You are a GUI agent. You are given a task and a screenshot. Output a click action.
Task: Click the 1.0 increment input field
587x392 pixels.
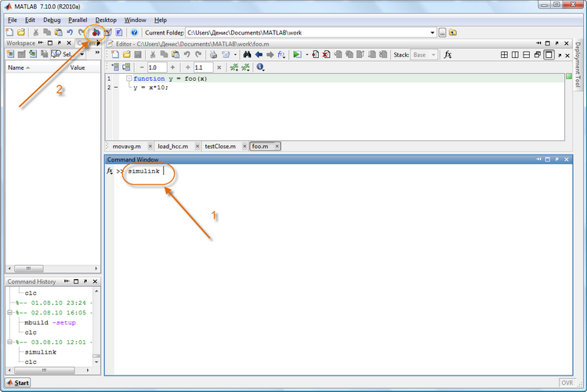[x=157, y=67]
